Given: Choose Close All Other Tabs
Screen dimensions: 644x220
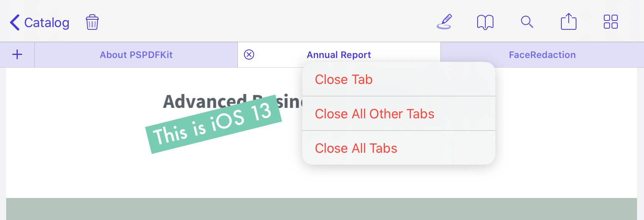Looking at the screenshot, I should [399, 114].
